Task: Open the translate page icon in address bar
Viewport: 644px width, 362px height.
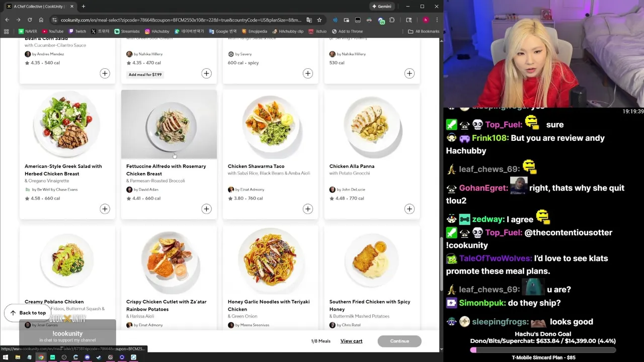Action: (x=309, y=20)
